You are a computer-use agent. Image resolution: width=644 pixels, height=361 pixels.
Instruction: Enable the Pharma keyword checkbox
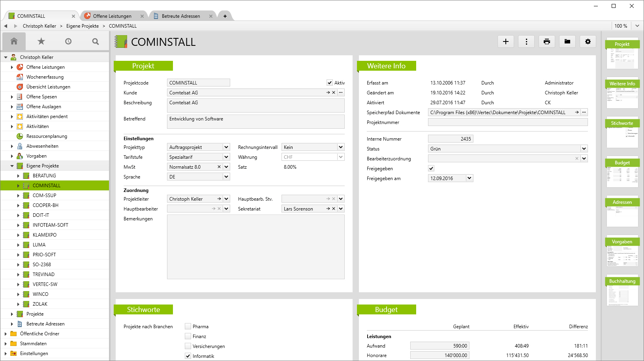188,326
